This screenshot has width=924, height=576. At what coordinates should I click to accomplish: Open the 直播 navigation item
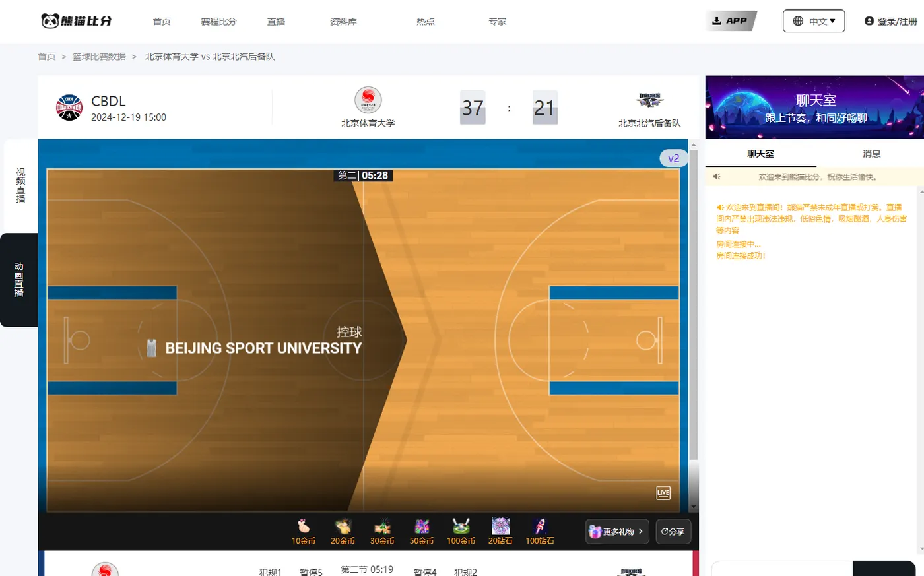point(276,22)
